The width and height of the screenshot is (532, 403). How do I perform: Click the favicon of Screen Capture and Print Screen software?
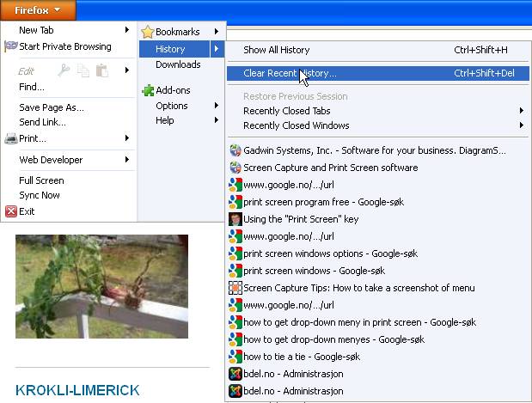tap(235, 168)
